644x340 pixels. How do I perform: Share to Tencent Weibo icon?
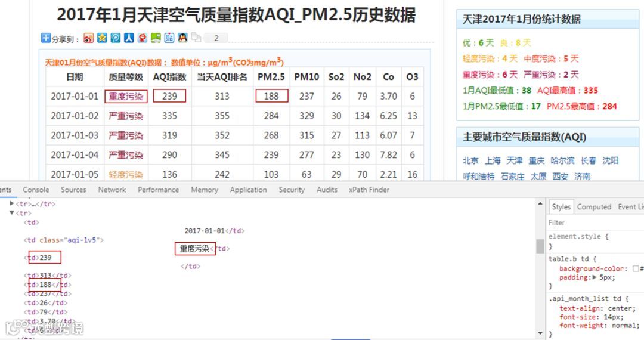click(x=116, y=38)
